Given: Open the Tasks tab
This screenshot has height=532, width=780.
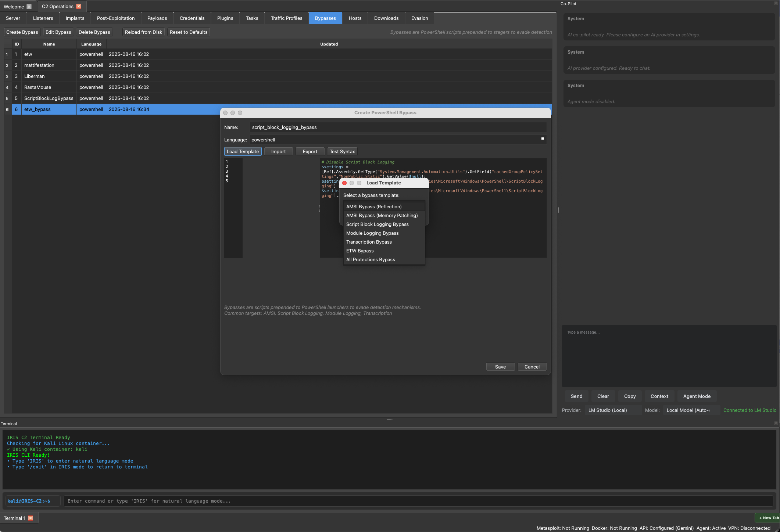Looking at the screenshot, I should pos(252,18).
